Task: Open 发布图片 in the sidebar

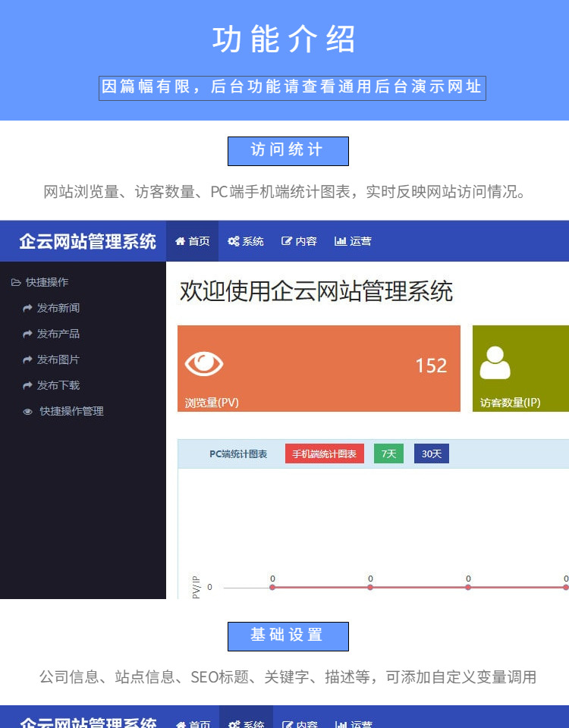Action: [58, 359]
